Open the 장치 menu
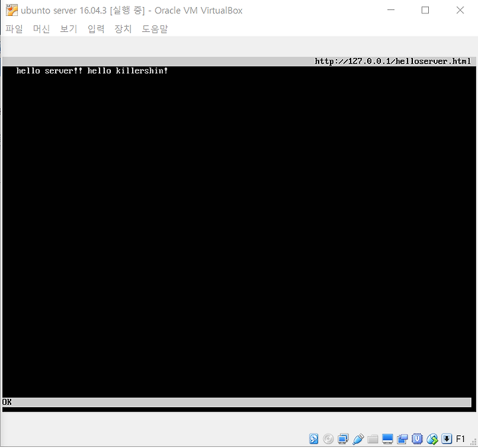This screenshot has height=448, width=478. coord(123,29)
